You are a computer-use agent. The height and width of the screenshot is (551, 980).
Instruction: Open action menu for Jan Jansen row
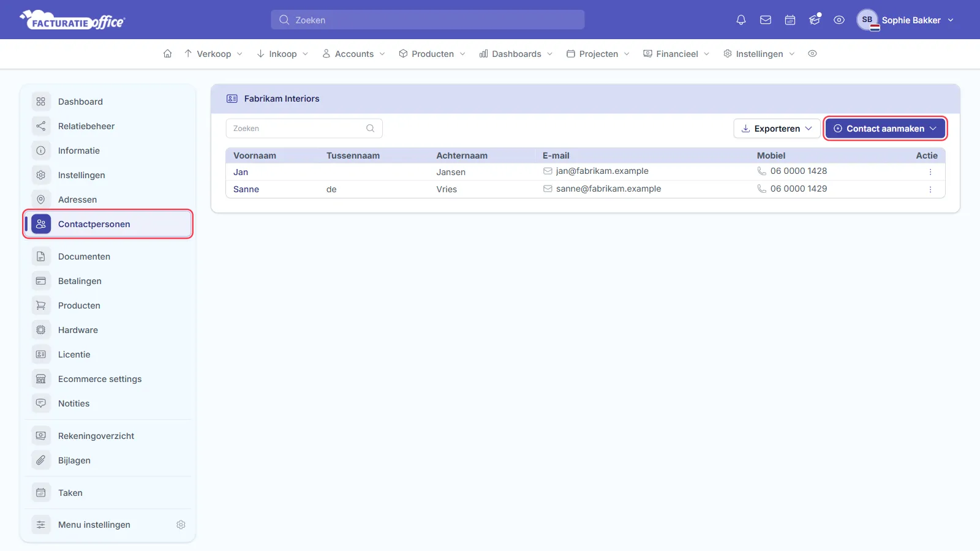click(x=930, y=172)
